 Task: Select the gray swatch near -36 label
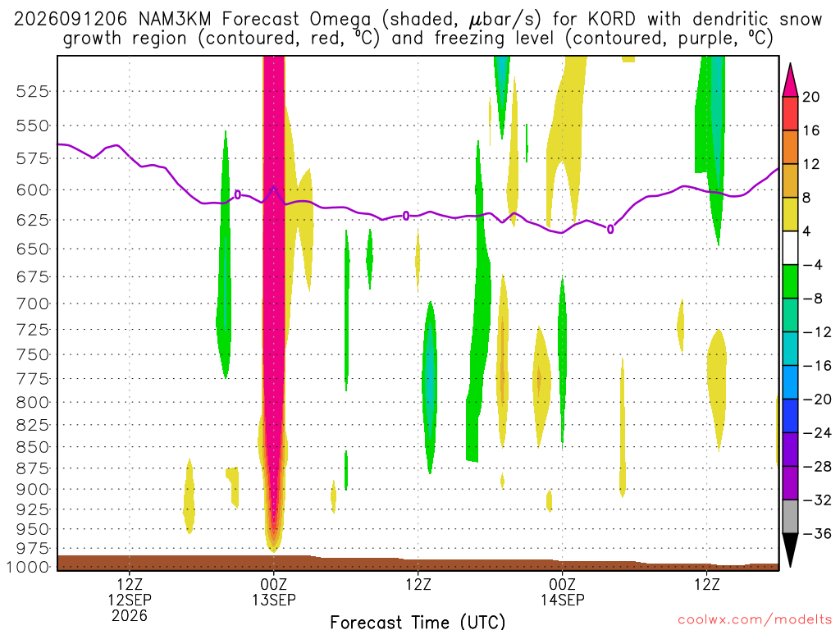click(x=790, y=517)
